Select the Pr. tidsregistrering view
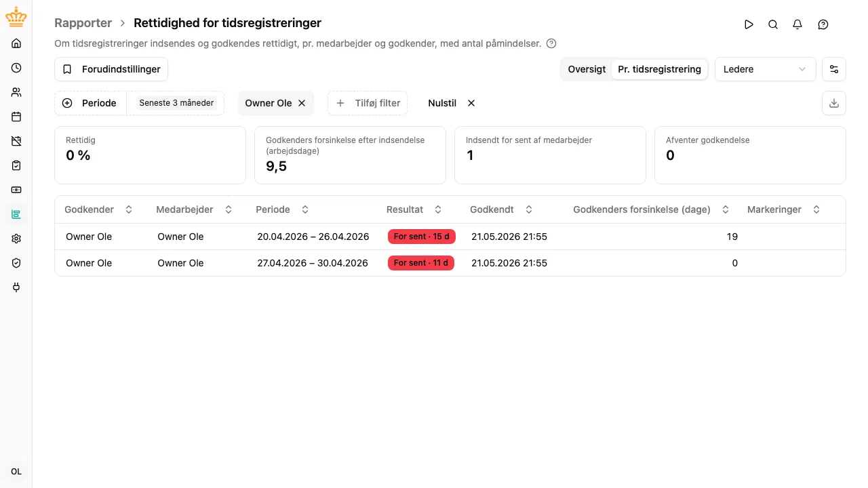Viewport: 868px width, 488px height. point(659,69)
